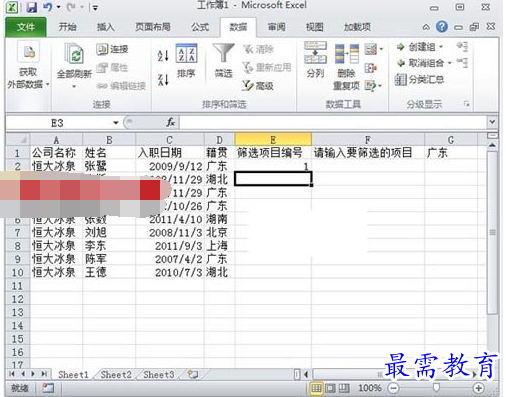This screenshot has height=397, width=506.
Task: Open the What-If Analysis dropdown arrow
Action: pyautogui.click(x=380, y=86)
